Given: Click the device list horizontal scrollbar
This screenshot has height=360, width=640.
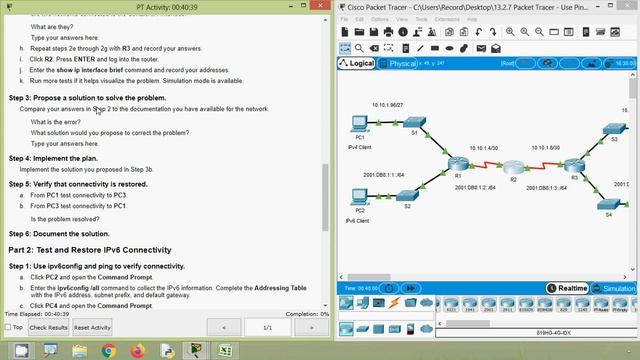Looking at the screenshot, I should click(x=468, y=323).
